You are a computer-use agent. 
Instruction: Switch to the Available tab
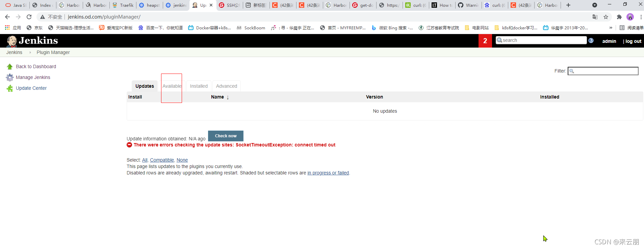point(172,86)
